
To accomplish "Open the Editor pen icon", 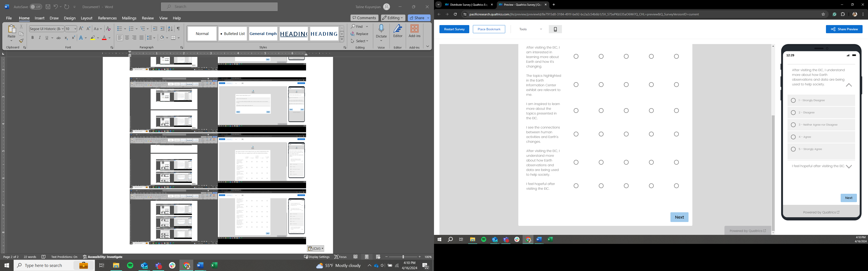I will pyautogui.click(x=398, y=29).
